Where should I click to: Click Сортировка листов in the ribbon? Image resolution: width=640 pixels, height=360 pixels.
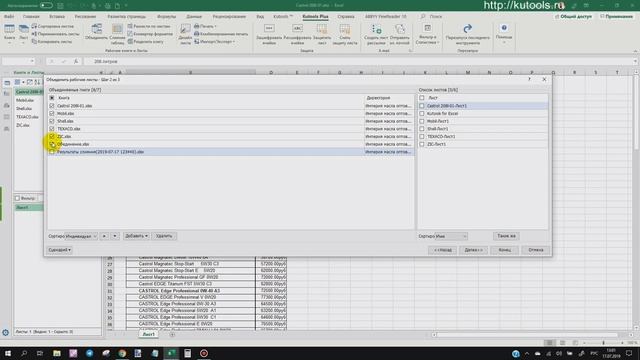tap(52, 26)
